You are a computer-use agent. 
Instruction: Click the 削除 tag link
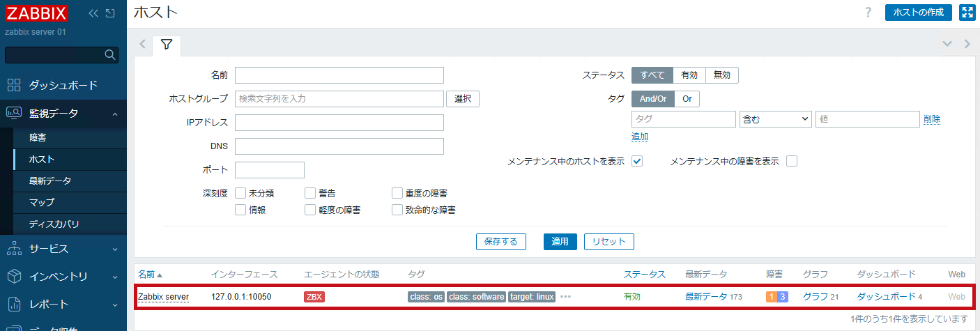click(x=932, y=119)
